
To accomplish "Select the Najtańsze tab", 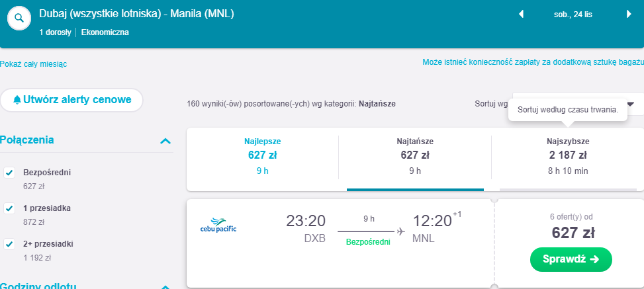I will tap(415, 156).
